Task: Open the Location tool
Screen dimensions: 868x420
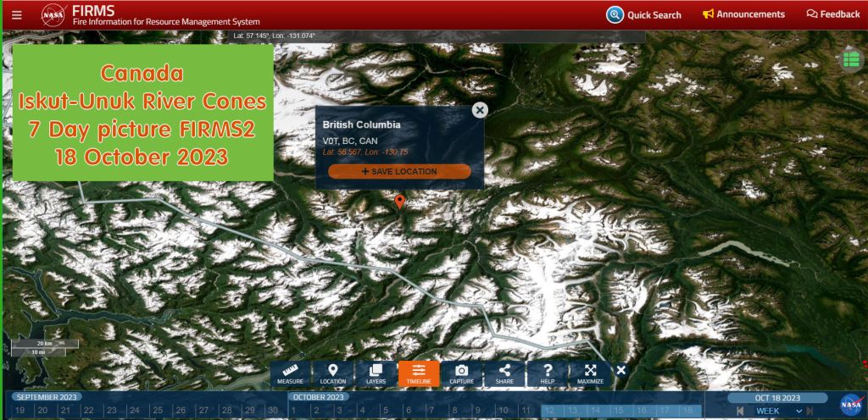Action: pyautogui.click(x=333, y=373)
